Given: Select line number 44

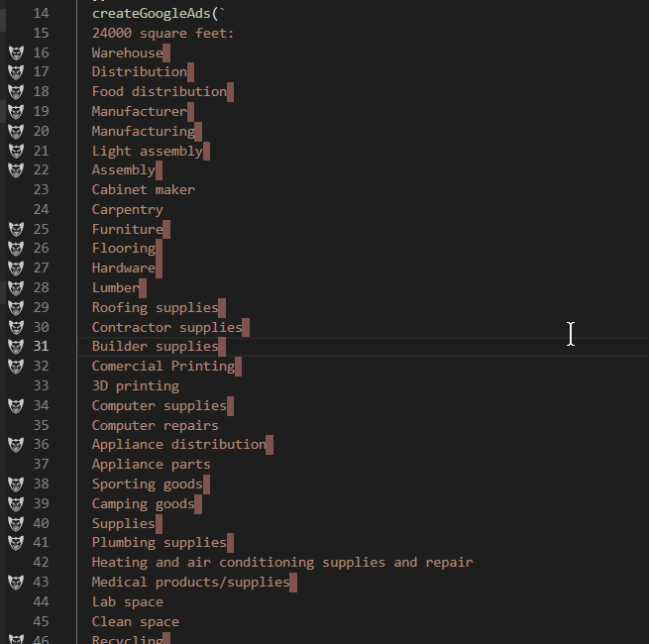Looking at the screenshot, I should click(41, 601).
